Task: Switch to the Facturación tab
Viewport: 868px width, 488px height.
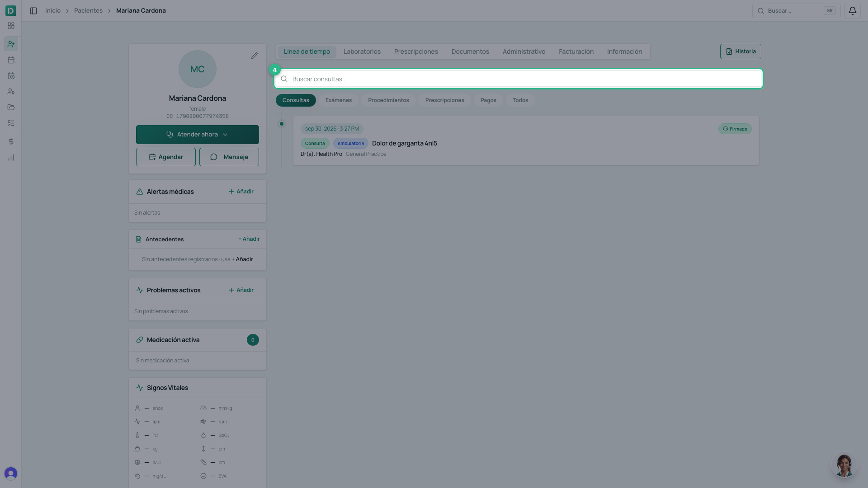Action: (x=576, y=52)
